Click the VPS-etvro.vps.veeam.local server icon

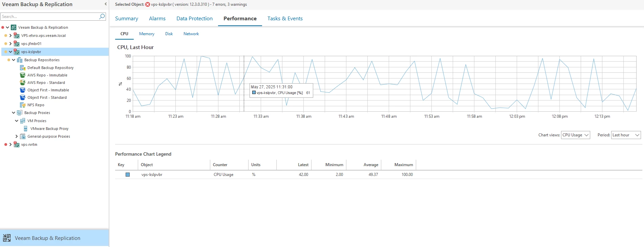(x=16, y=35)
